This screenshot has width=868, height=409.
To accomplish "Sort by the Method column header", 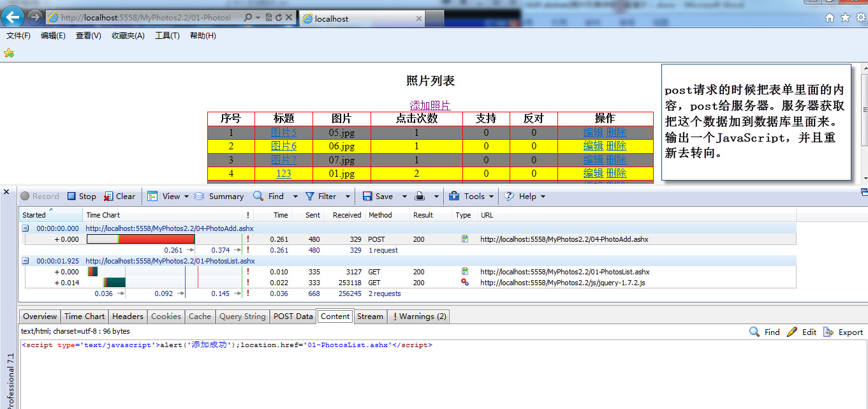I will (387, 215).
